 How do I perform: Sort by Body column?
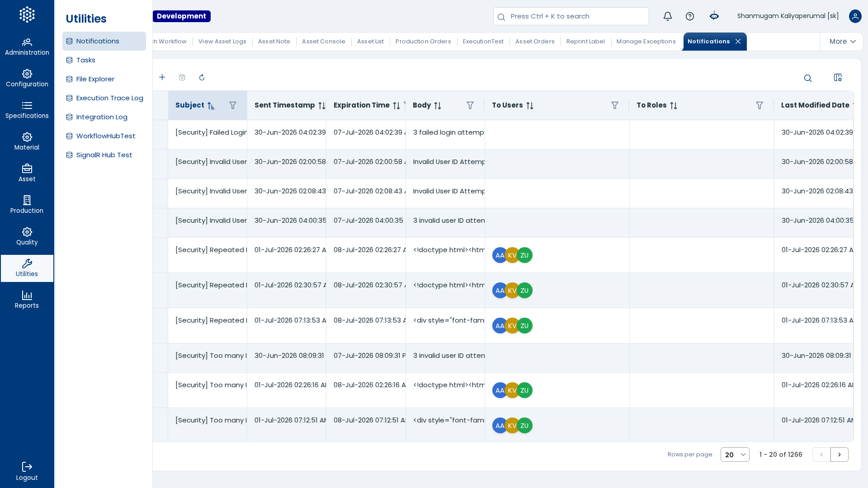click(438, 106)
